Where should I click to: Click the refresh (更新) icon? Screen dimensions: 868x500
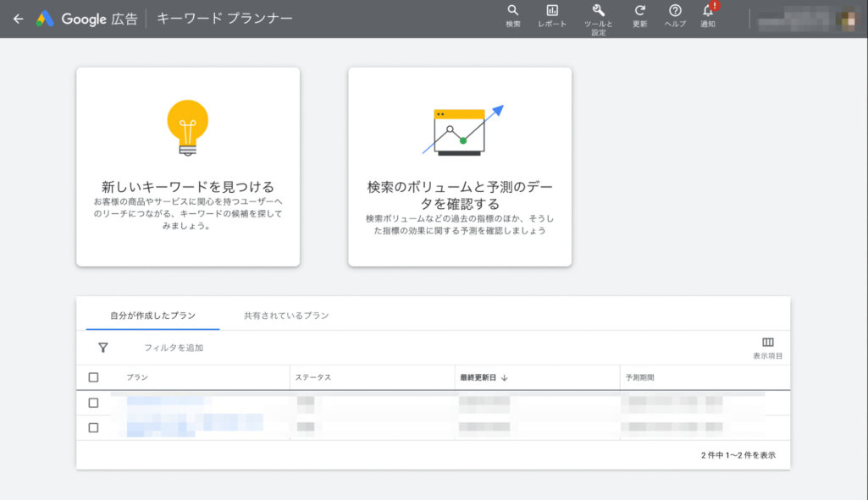(x=640, y=12)
